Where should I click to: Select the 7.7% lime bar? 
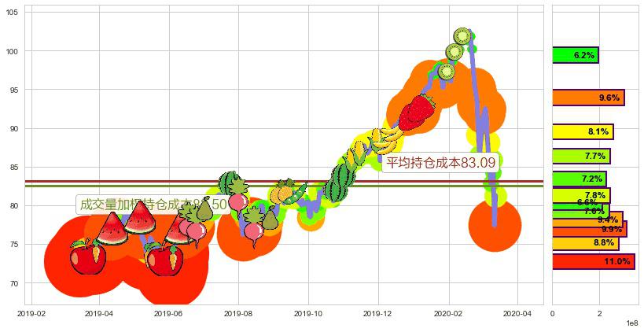coord(581,156)
